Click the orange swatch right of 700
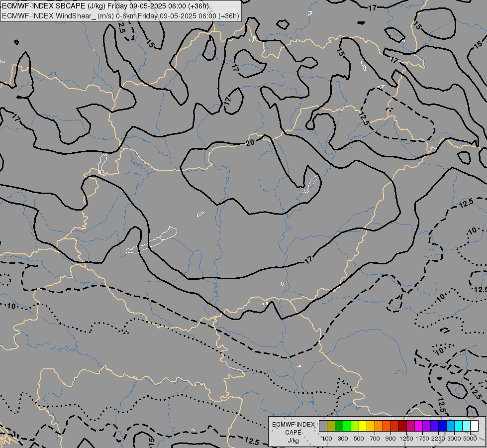This screenshot has width=487, height=448. pos(379,426)
